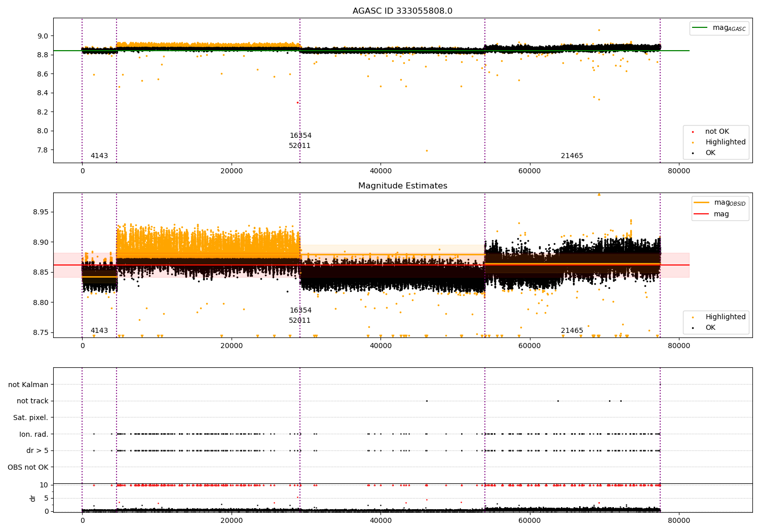Click obsid label 52011 in Magnitude Estimates plot
The image size is (760, 532).
[x=300, y=320]
